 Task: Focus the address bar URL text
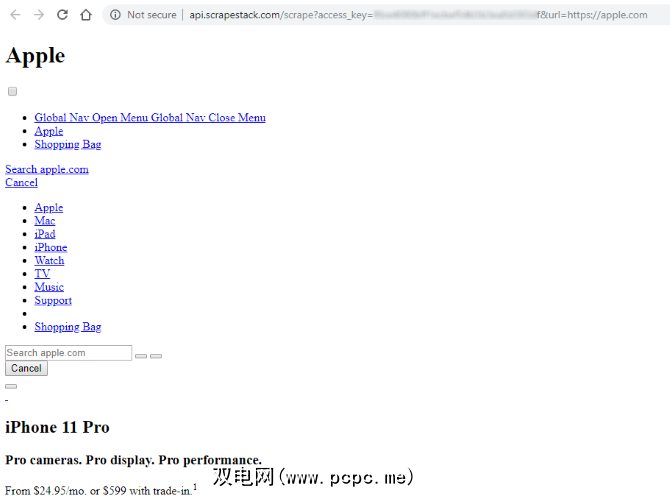click(x=418, y=15)
